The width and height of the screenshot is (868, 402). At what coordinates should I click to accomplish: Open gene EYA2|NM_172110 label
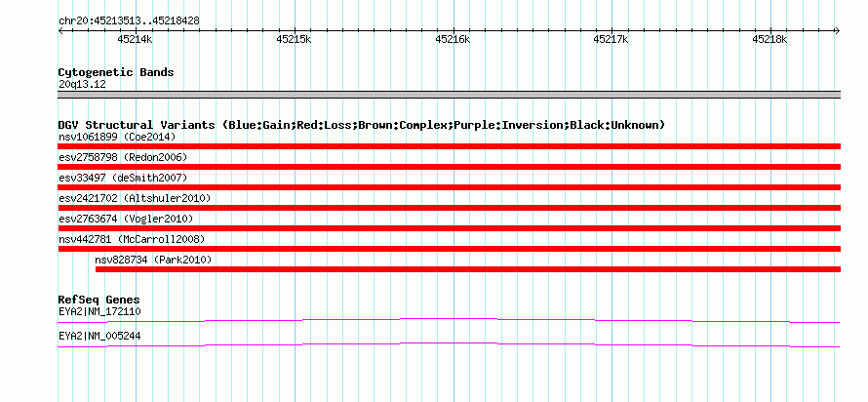99,311
